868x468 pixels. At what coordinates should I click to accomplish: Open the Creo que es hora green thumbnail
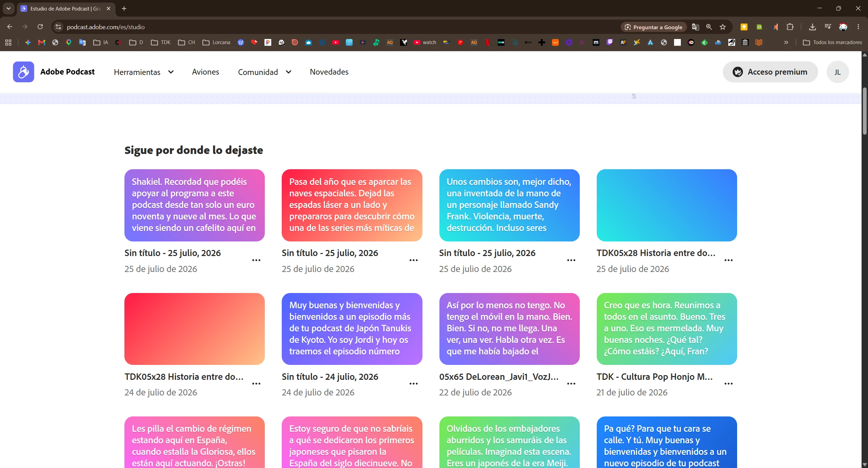point(667,329)
